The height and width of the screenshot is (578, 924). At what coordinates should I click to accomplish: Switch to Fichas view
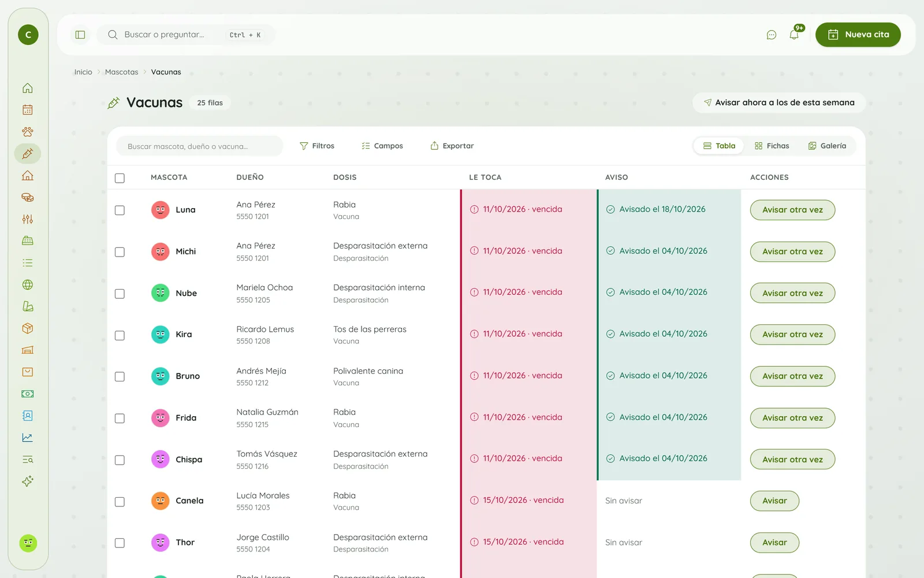point(772,146)
